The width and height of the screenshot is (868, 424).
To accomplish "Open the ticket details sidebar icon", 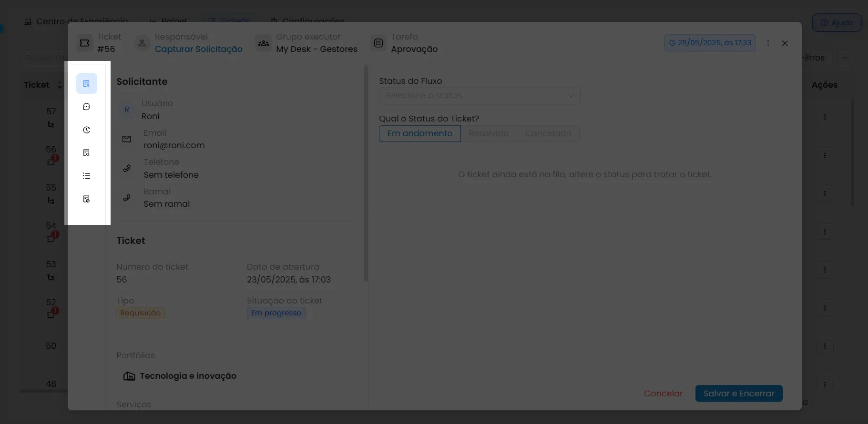I will (86, 83).
